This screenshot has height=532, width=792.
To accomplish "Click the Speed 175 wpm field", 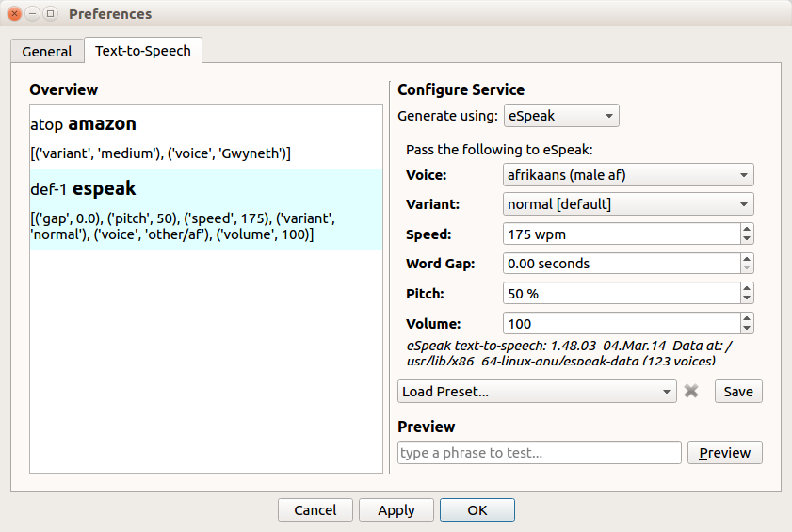I will 622,234.
